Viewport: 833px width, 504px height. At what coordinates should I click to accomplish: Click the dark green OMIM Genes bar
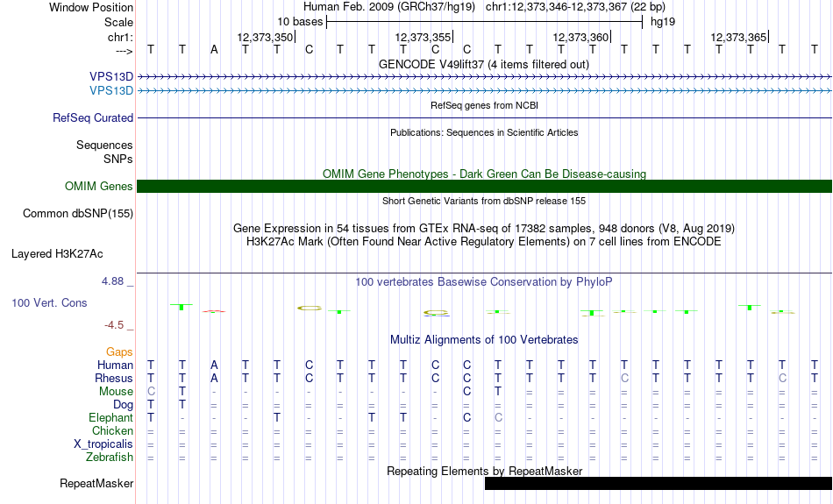485,187
